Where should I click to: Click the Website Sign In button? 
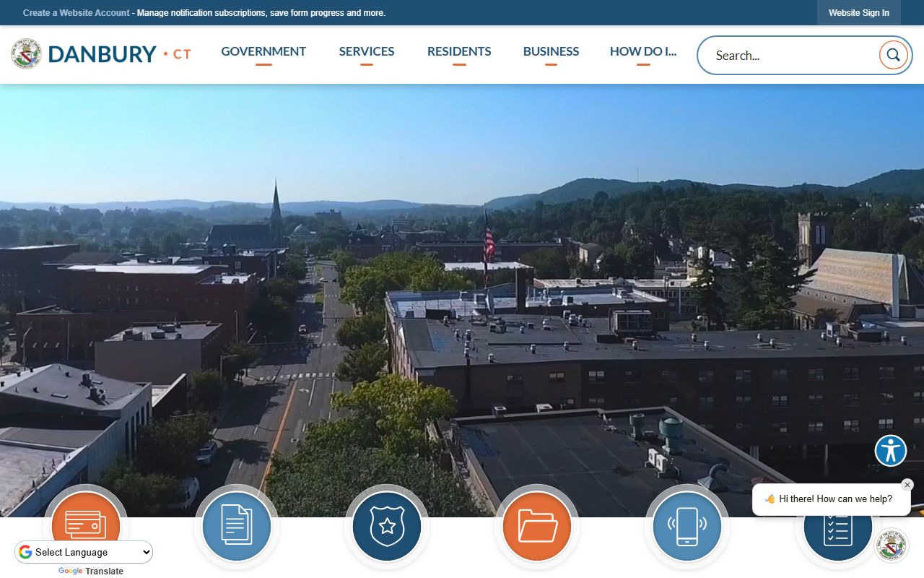click(859, 13)
